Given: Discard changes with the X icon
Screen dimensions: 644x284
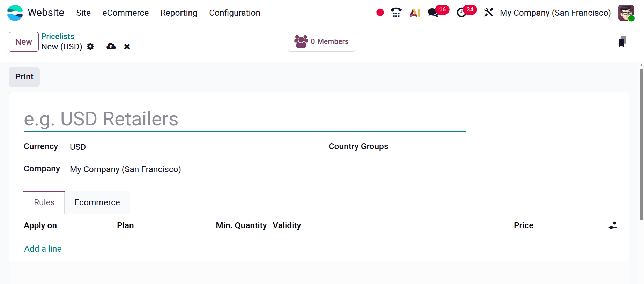Looking at the screenshot, I should tap(127, 47).
